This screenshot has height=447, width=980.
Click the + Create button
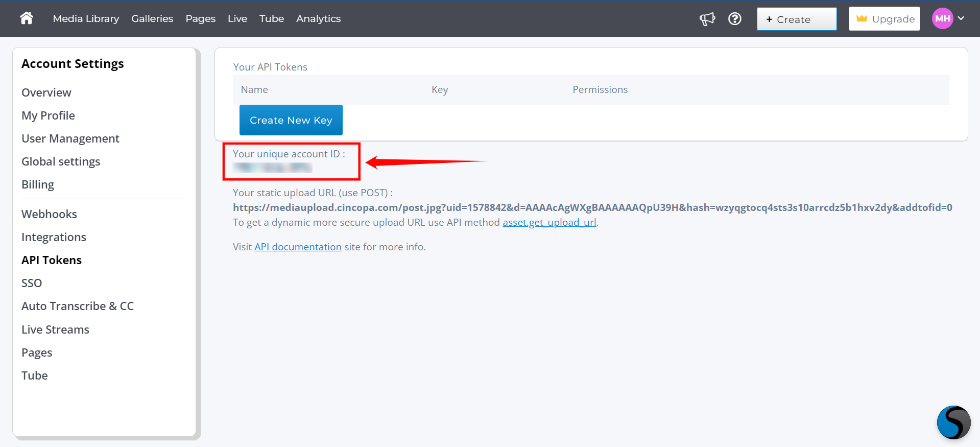[797, 19]
